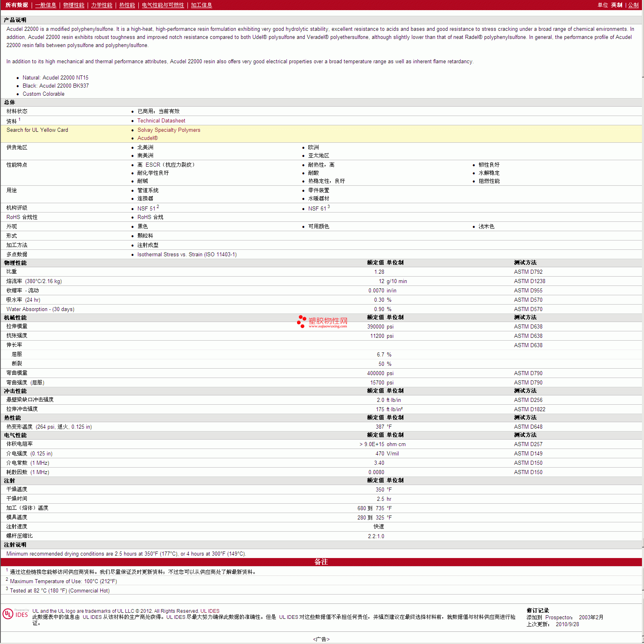Viewport: 644px width, 644px height.
Task: Open the Technical Datasheet link
Action: tap(161, 121)
